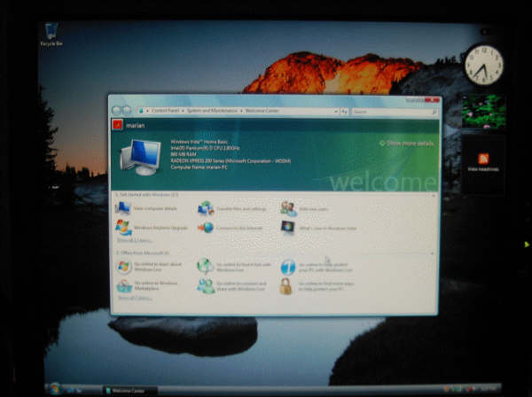The width and height of the screenshot is (532, 397).
Task: Collapse the Offers from Microsoft section
Action: click(x=432, y=253)
